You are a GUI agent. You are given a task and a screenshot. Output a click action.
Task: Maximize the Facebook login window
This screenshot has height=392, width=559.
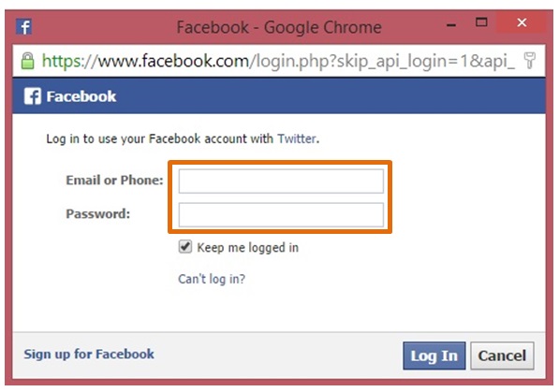coord(481,22)
